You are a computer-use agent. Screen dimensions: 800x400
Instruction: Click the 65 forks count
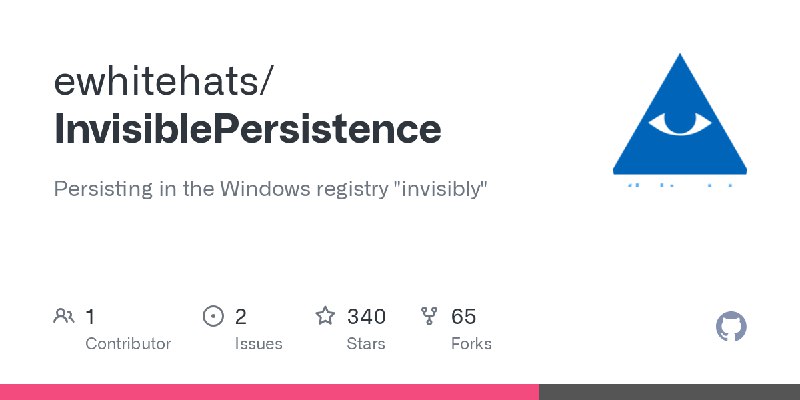point(463,317)
